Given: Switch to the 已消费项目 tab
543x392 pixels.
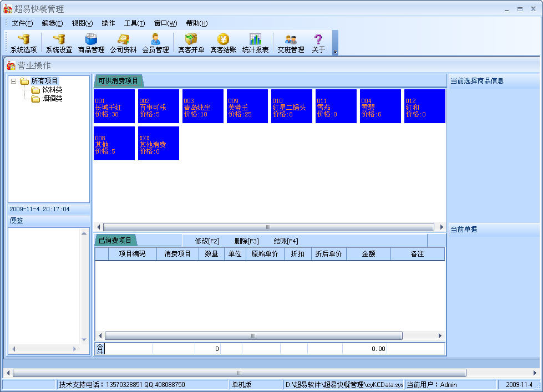Looking at the screenshot, I should (115, 241).
